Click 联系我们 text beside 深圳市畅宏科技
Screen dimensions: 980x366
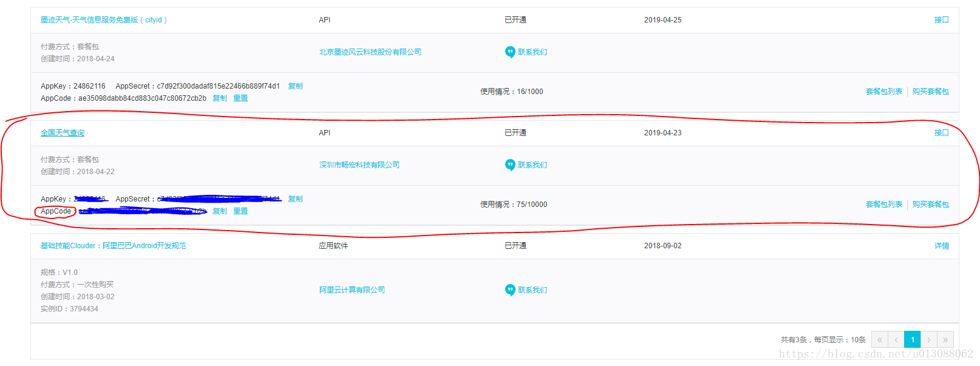click(x=533, y=165)
